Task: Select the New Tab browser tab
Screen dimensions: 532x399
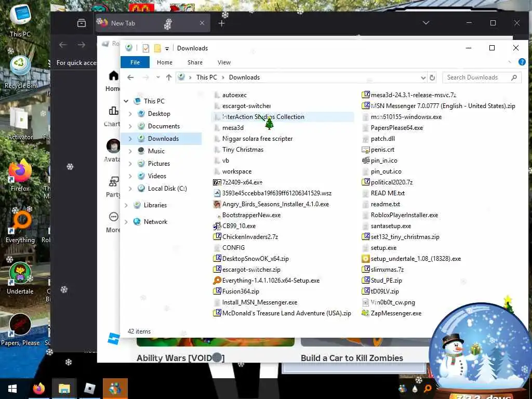Action: tap(153, 23)
